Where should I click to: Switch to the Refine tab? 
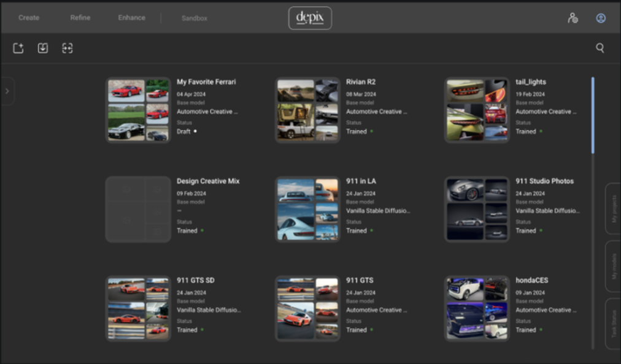(x=80, y=18)
